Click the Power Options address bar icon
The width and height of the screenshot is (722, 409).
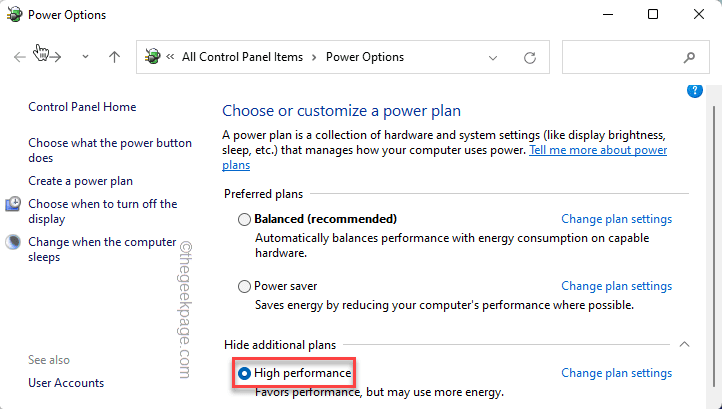pyautogui.click(x=153, y=57)
